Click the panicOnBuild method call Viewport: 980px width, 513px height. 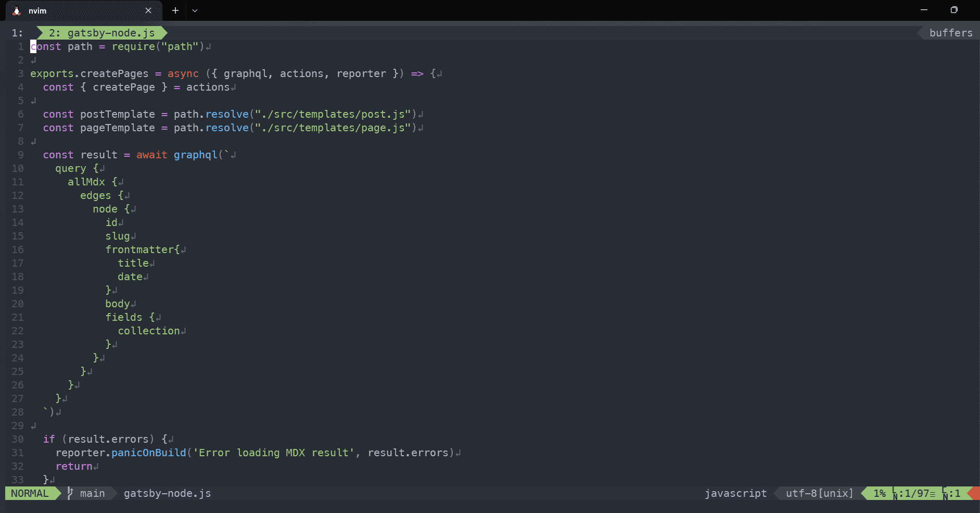(148, 453)
